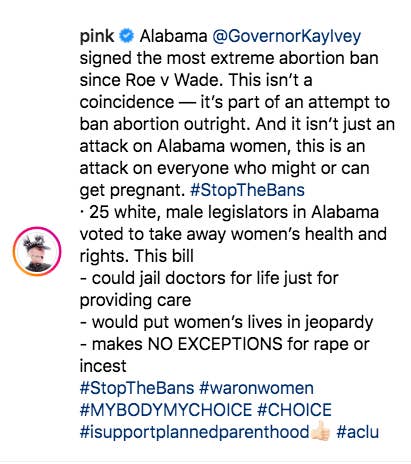Screen dimensions: 411x464
Task: Select #StopTheBans hashtag beside #waronwomen
Action: pos(137,388)
